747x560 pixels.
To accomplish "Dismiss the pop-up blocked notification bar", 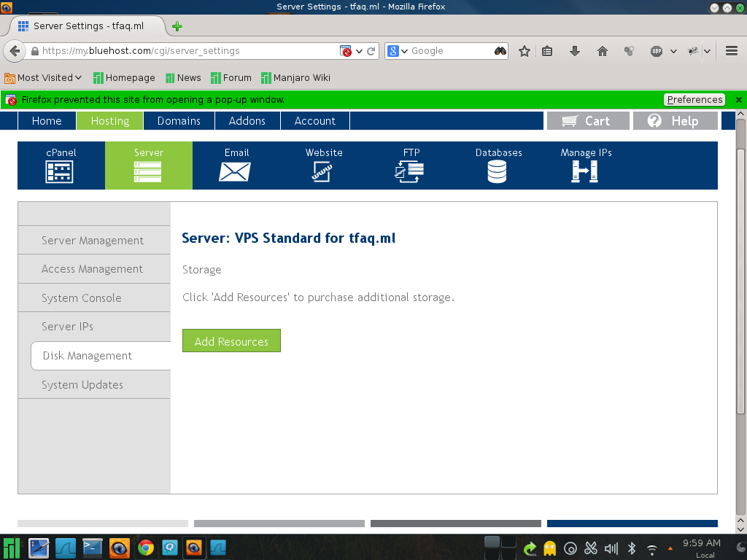I will click(738, 100).
